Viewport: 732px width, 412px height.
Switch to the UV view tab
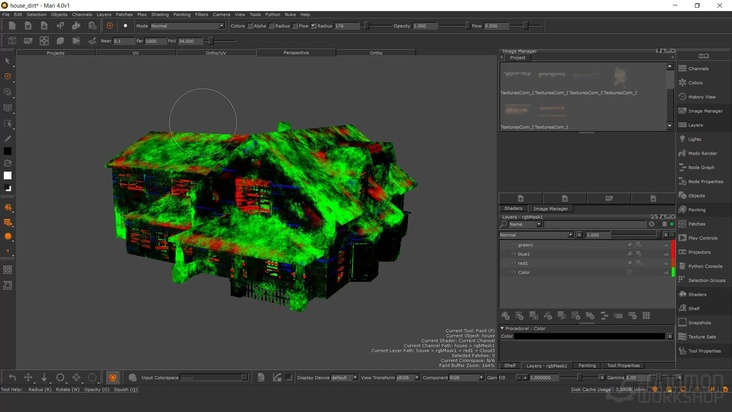point(135,53)
